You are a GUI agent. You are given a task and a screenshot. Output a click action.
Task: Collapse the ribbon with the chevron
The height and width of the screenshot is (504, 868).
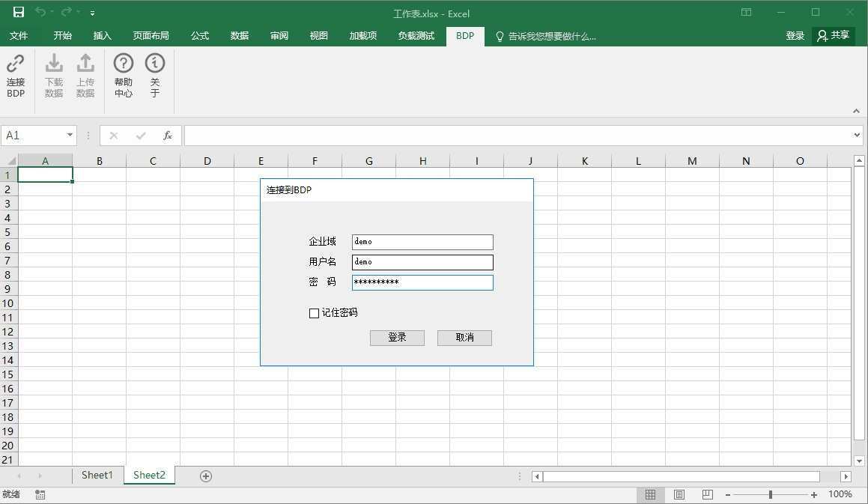tap(856, 111)
